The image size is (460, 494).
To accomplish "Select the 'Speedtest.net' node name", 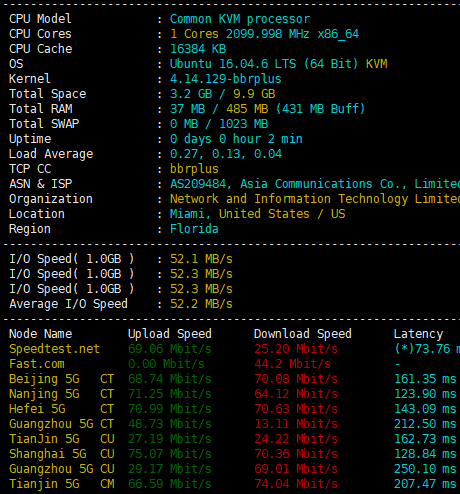I will coord(54,349).
